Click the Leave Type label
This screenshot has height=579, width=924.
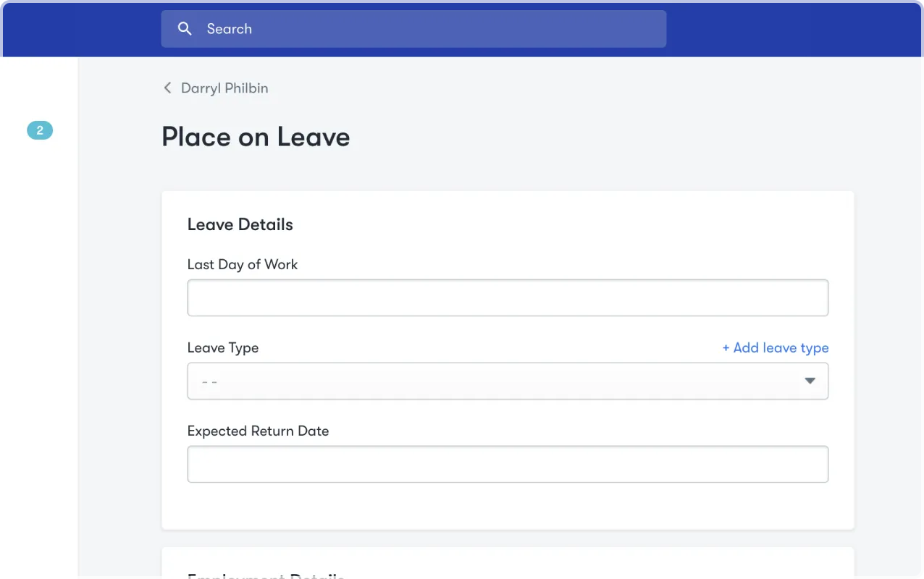point(222,348)
